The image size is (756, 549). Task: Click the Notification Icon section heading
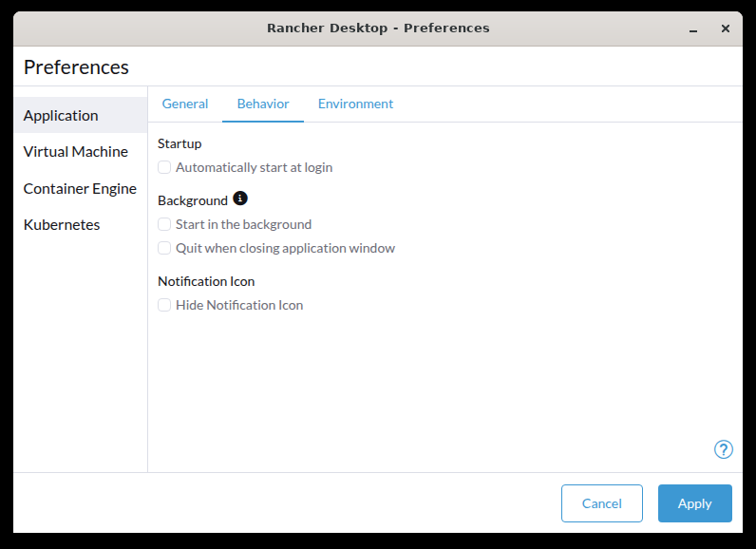tap(206, 281)
